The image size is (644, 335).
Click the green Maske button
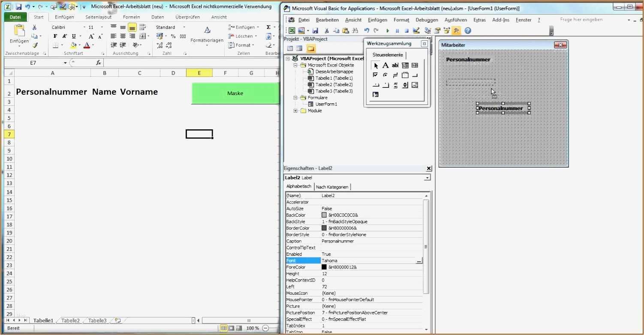coord(235,93)
